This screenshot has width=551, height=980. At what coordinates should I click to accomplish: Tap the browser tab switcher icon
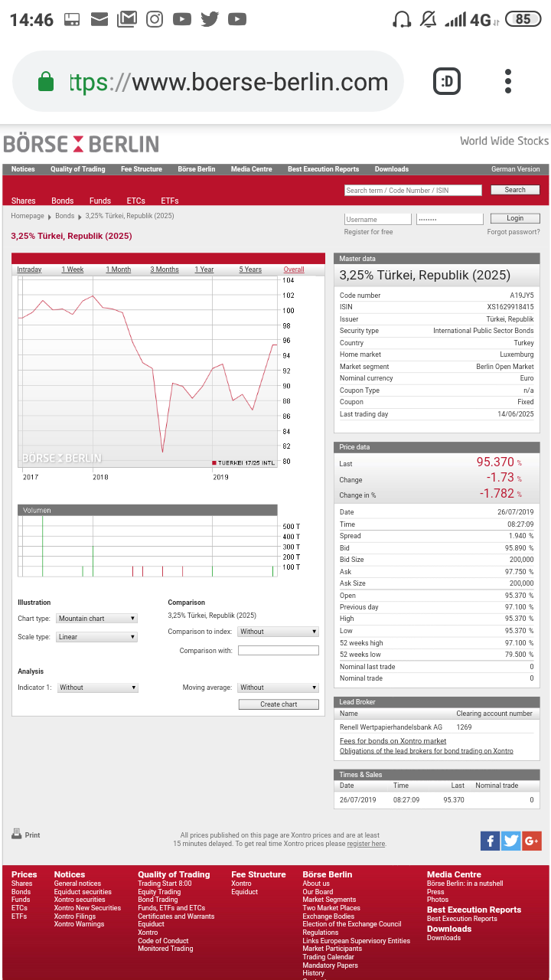[447, 81]
